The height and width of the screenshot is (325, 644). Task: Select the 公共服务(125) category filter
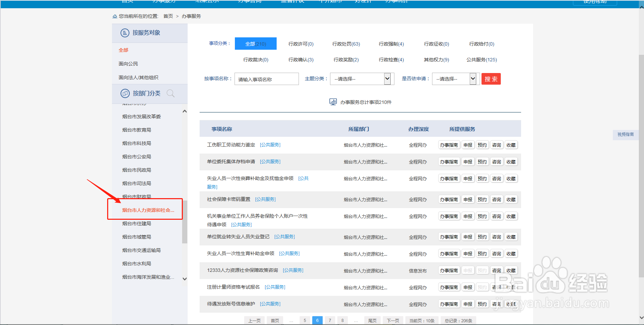point(481,59)
